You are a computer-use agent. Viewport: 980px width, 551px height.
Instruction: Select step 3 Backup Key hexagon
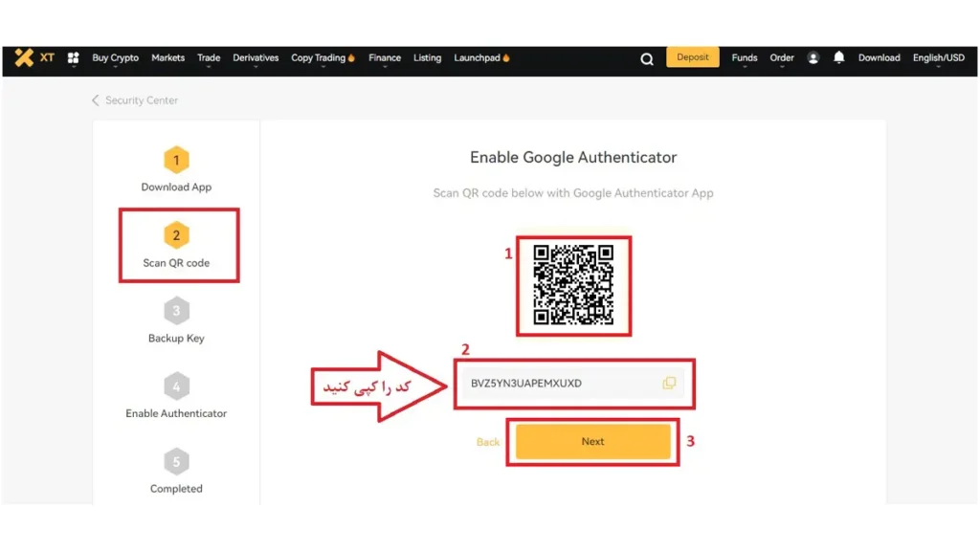coord(176,311)
